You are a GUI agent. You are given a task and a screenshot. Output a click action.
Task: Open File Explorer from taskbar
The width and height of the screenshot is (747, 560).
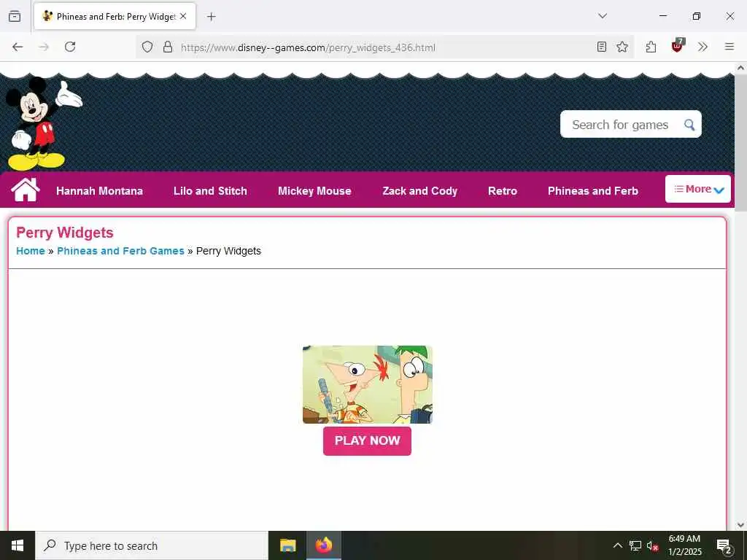[x=287, y=545]
